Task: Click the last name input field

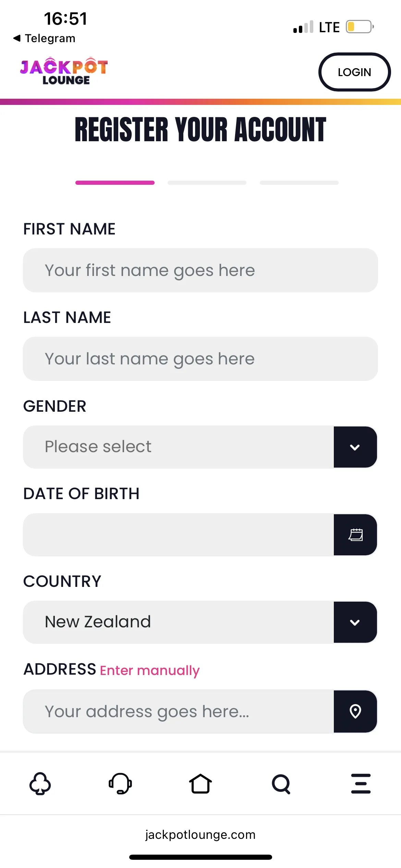Action: 200,359
